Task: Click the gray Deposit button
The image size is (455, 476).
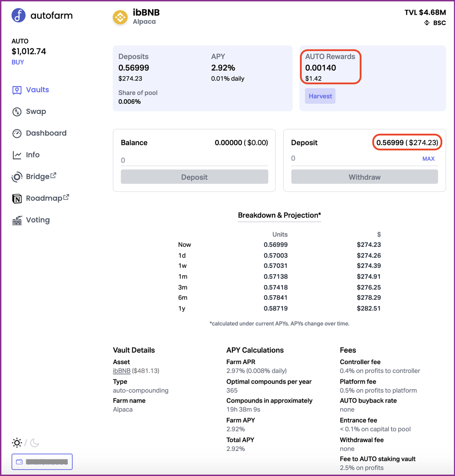Action: pos(195,177)
